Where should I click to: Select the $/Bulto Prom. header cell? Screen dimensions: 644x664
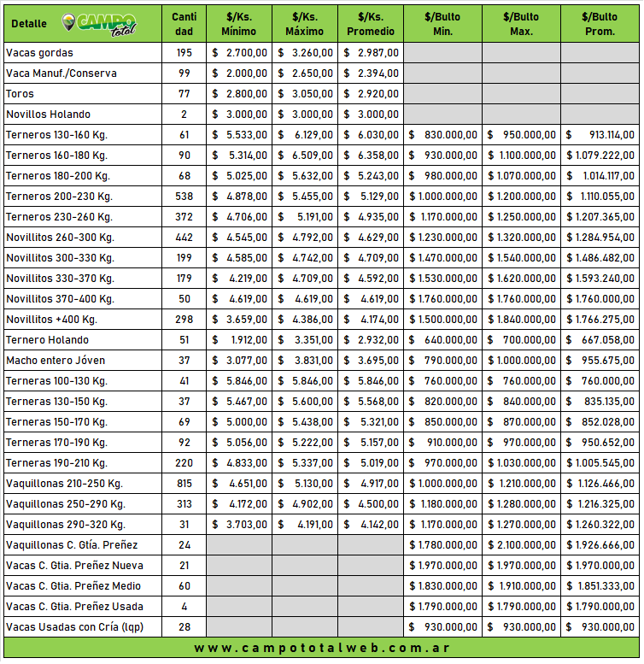(x=600, y=24)
